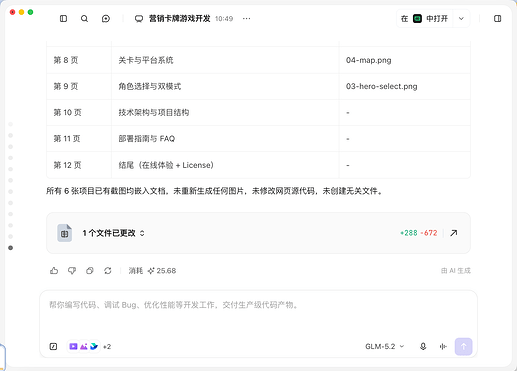Click the thumbs up icon
517x371 pixels.
point(54,271)
